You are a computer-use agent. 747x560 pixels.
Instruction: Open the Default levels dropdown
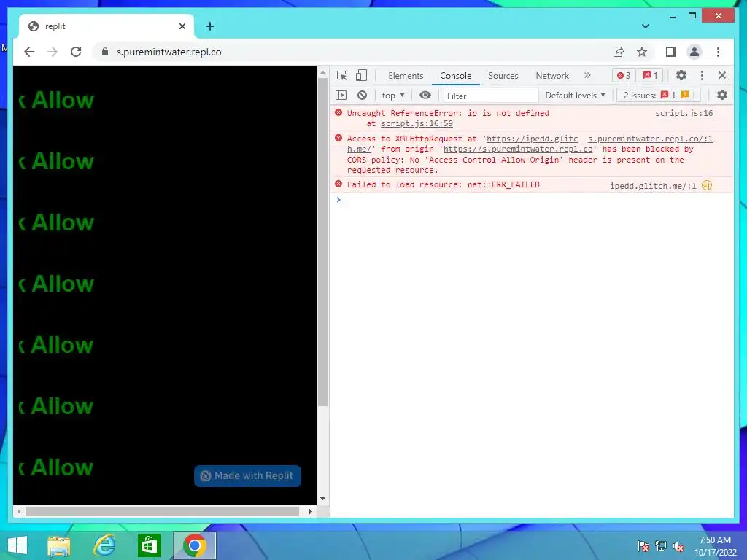pyautogui.click(x=575, y=96)
